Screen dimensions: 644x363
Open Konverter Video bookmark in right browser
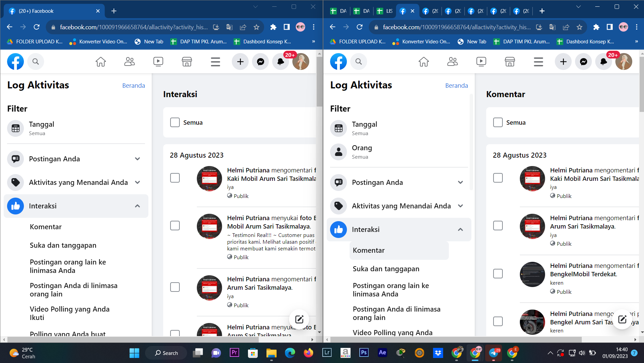point(421,42)
